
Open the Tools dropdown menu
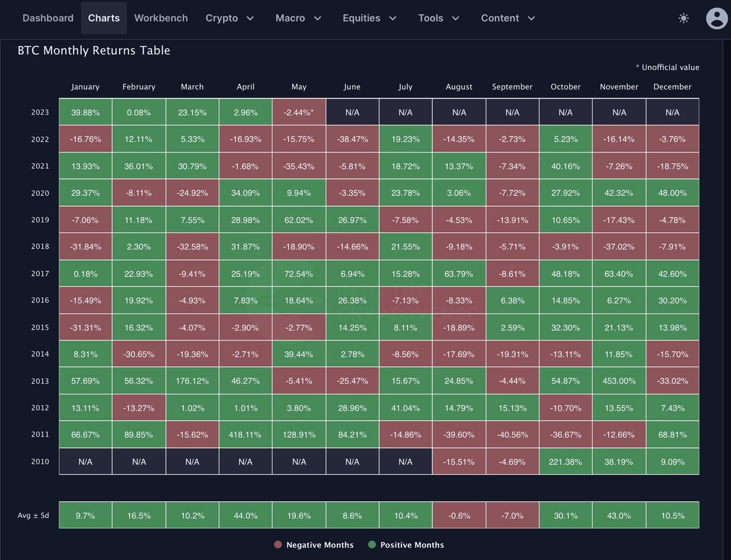click(x=439, y=18)
